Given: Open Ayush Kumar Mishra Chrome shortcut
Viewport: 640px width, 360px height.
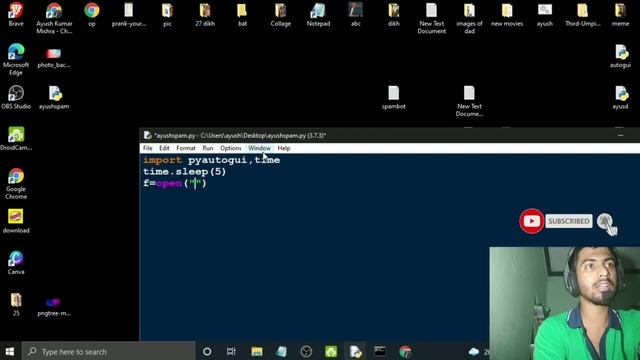Looking at the screenshot, I should tap(54, 18).
